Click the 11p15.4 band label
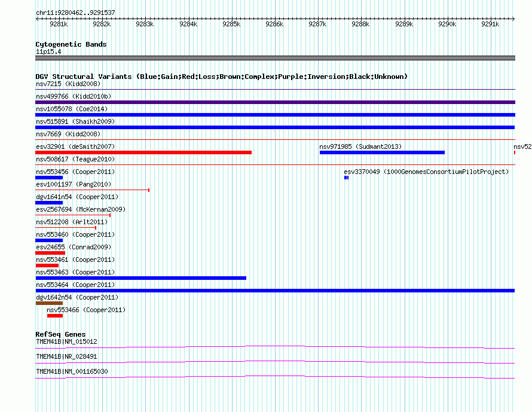The height and width of the screenshot is (412, 532). (48, 52)
